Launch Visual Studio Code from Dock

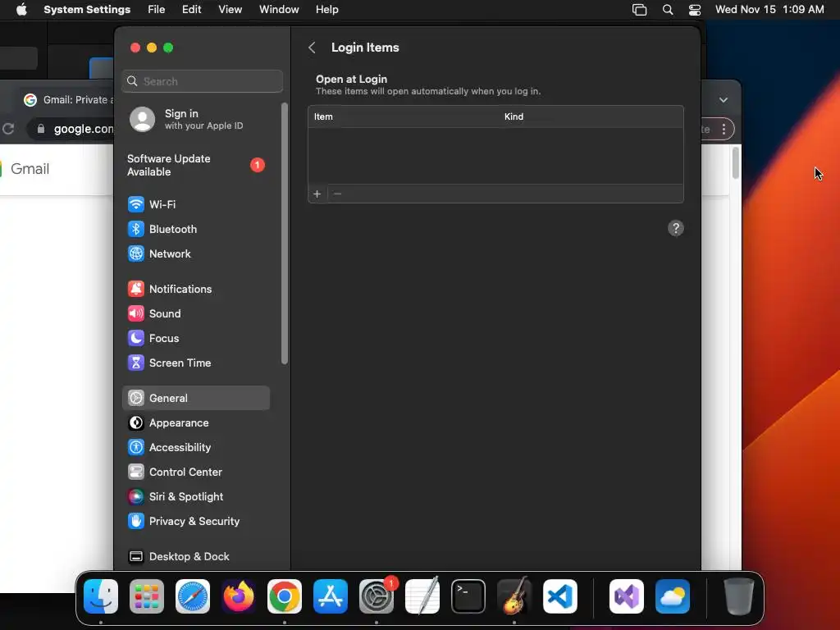coord(560,596)
